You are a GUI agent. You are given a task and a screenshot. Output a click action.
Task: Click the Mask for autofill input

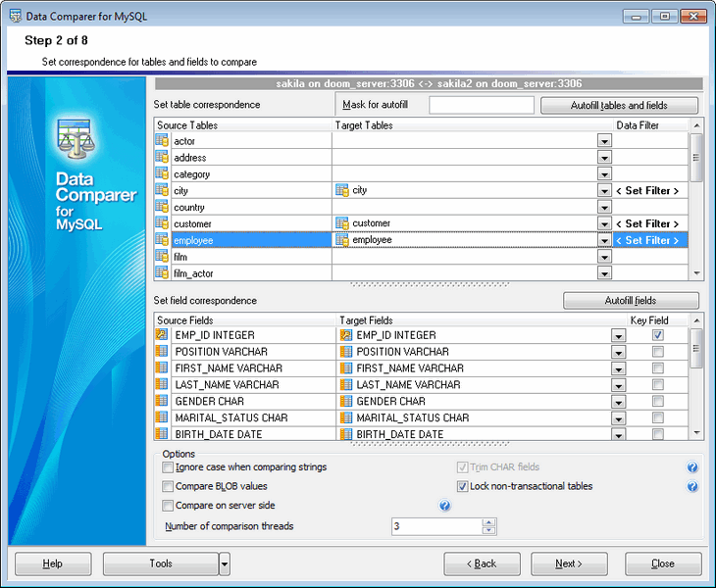pos(482,105)
